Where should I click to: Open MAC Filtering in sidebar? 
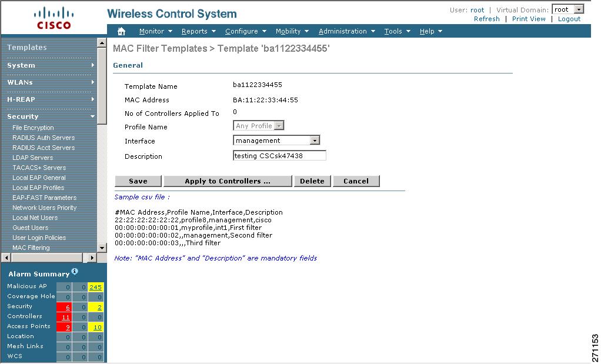[x=31, y=248]
